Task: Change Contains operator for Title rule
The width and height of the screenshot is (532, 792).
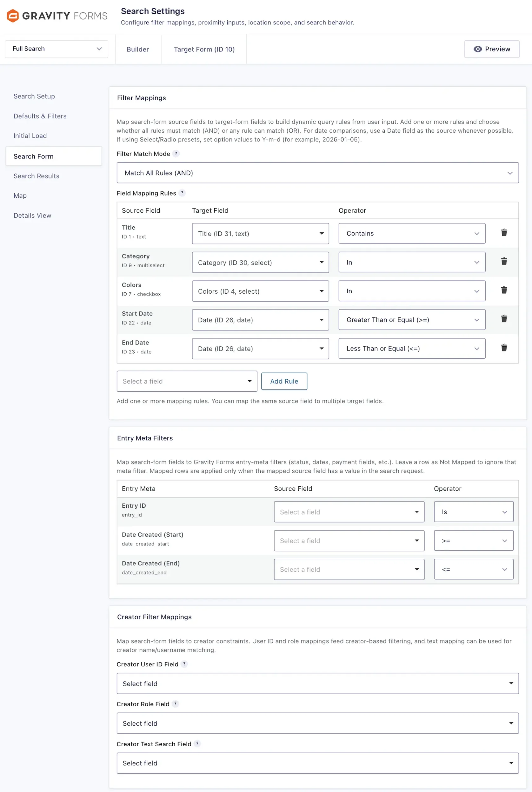Action: click(412, 234)
